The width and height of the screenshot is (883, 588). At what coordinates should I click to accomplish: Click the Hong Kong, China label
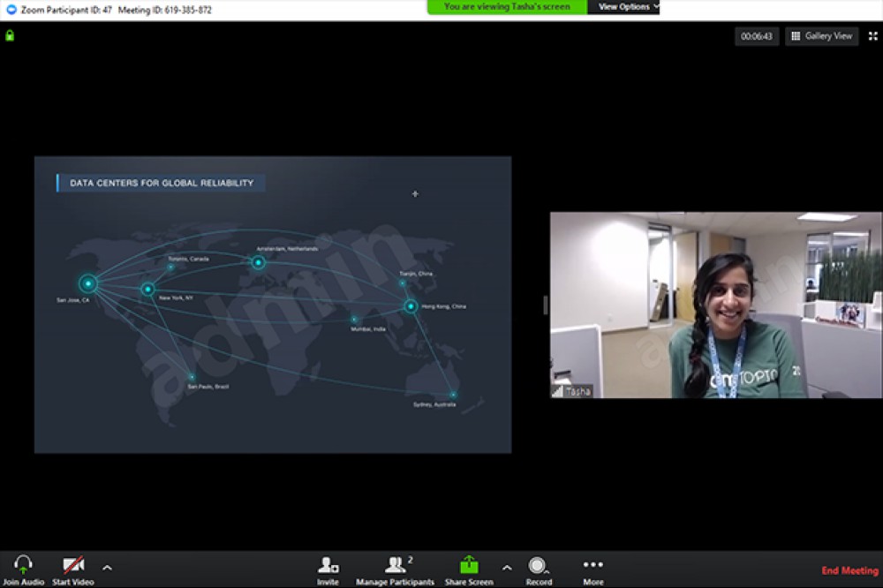(x=444, y=306)
